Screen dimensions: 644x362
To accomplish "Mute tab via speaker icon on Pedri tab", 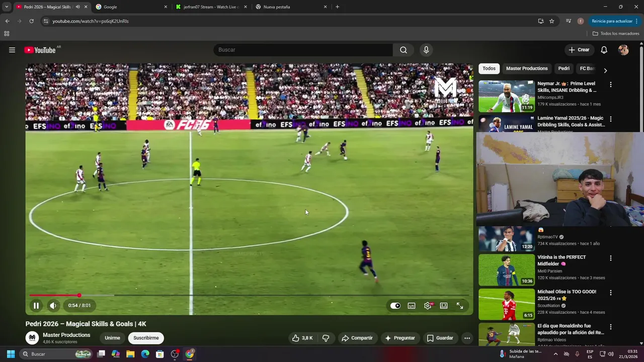I will coord(77,7).
